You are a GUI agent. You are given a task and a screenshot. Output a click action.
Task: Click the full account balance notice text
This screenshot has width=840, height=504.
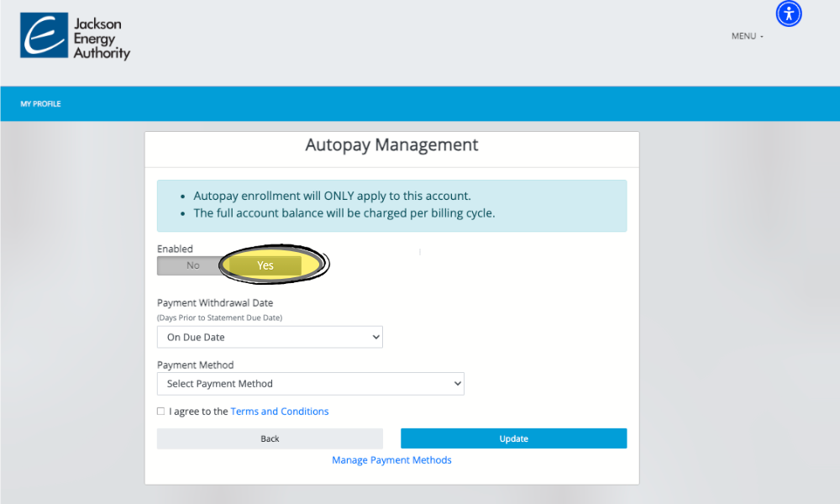pos(344,213)
